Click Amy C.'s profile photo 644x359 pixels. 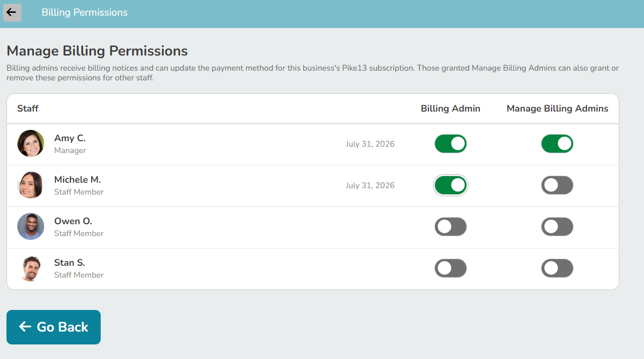coord(31,143)
